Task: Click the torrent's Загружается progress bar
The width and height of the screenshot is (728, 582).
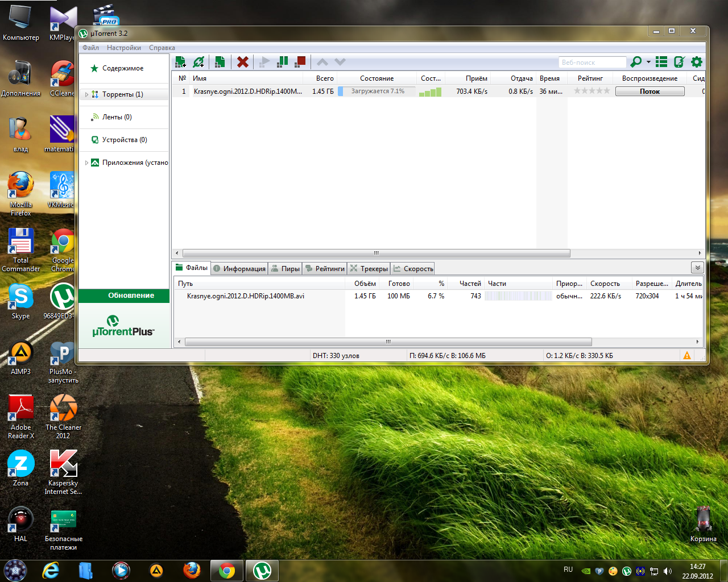Action: (x=377, y=92)
